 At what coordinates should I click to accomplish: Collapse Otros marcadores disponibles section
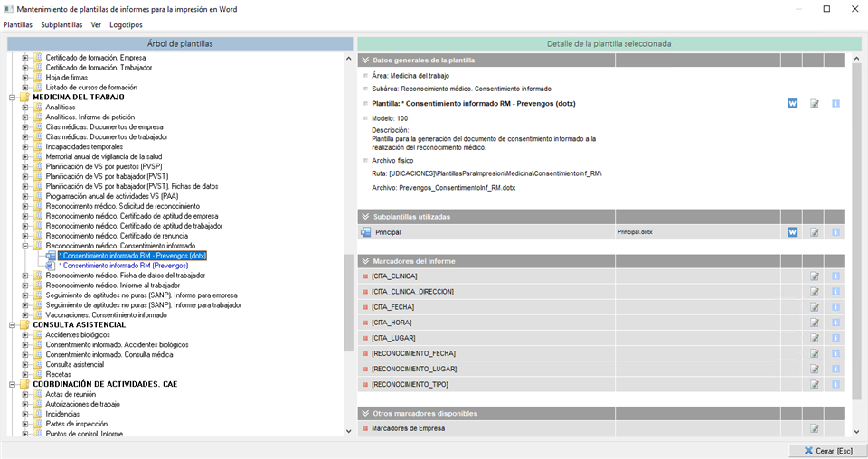coord(365,413)
